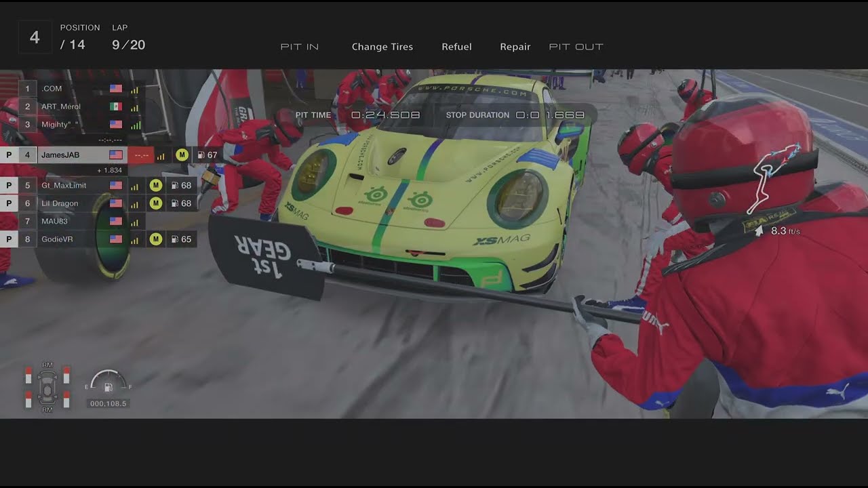868x488 pixels.
Task: Click the car tire wear diagram
Action: point(47,388)
